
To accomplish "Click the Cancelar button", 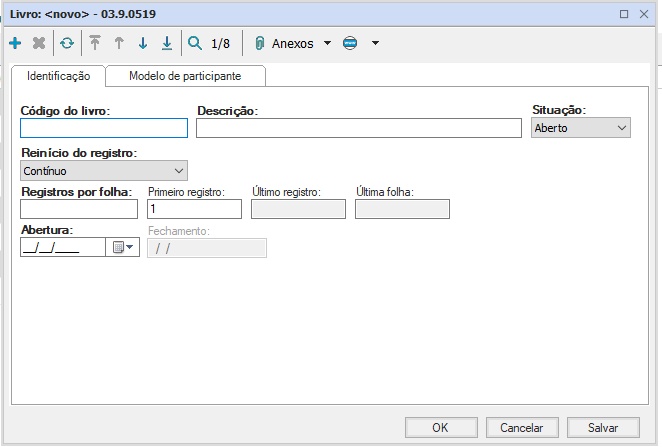I will [521, 427].
